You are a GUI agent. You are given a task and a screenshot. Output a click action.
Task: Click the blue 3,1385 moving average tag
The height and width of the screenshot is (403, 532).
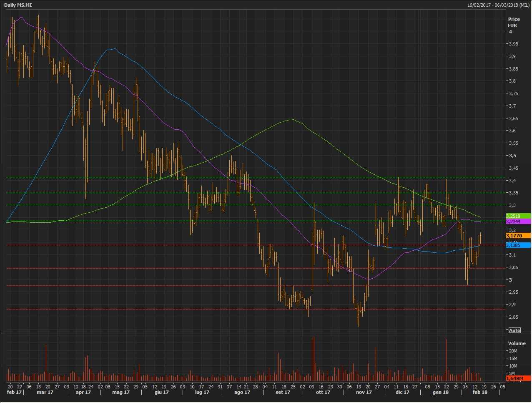pos(518,245)
